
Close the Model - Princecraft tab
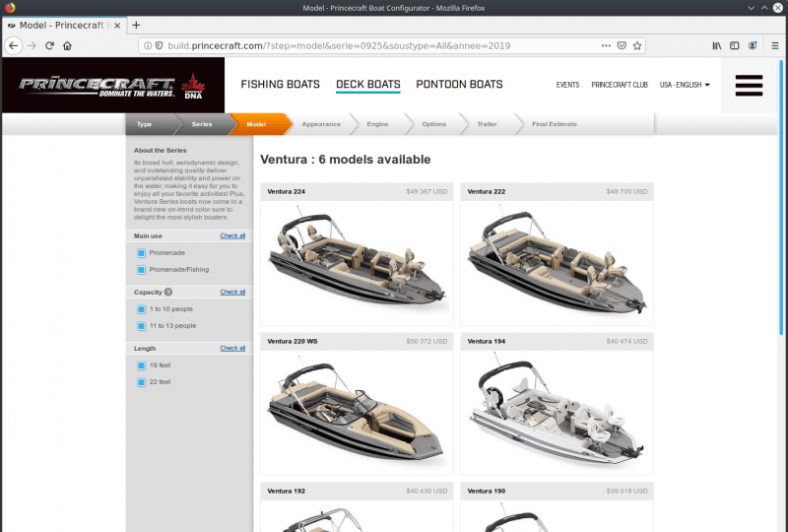(117, 26)
